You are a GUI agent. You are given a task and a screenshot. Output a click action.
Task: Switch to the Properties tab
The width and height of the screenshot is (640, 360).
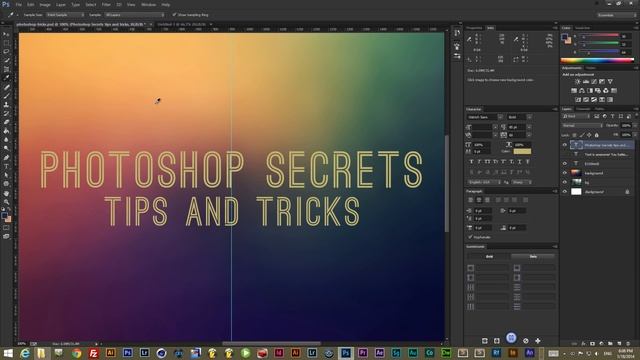[x=474, y=28]
